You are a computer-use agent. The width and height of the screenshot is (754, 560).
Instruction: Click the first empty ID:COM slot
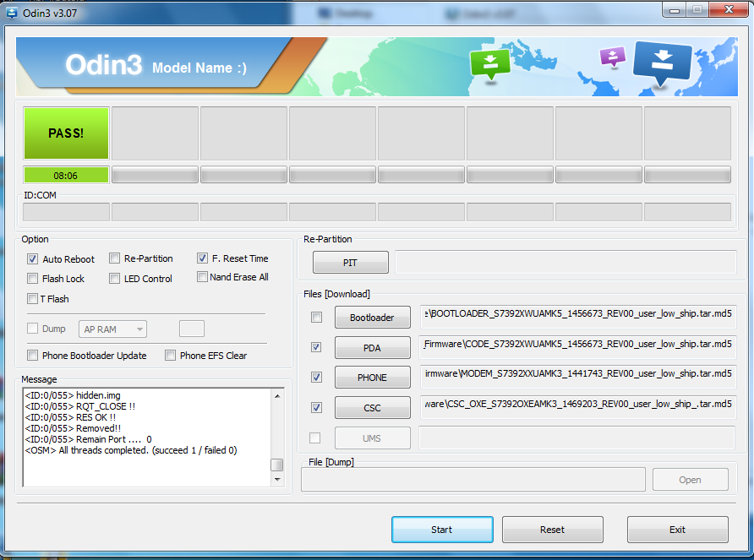tap(67, 212)
